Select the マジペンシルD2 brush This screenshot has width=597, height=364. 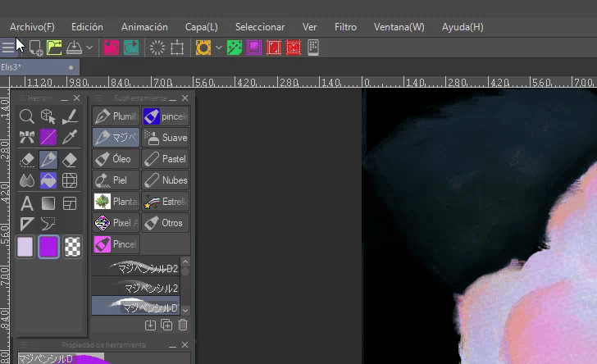[x=136, y=266]
